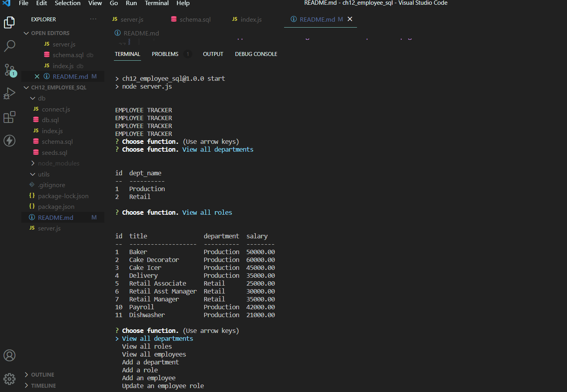Viewport: 567px width, 392px height.
Task: Open the Source Control view with pending change
Action: point(9,70)
